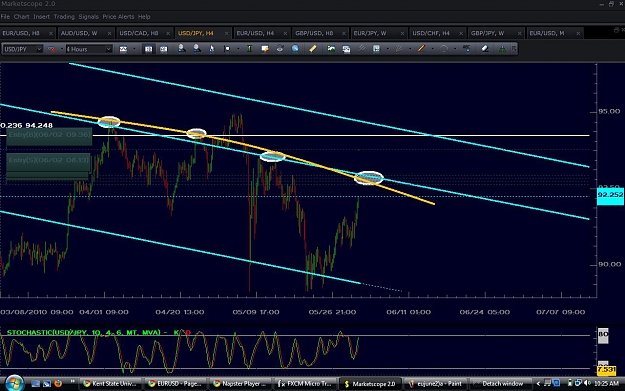This screenshot has height=391, width=625.
Task: Click the grayed Fibonacci lines tool
Action: [x=399, y=49]
